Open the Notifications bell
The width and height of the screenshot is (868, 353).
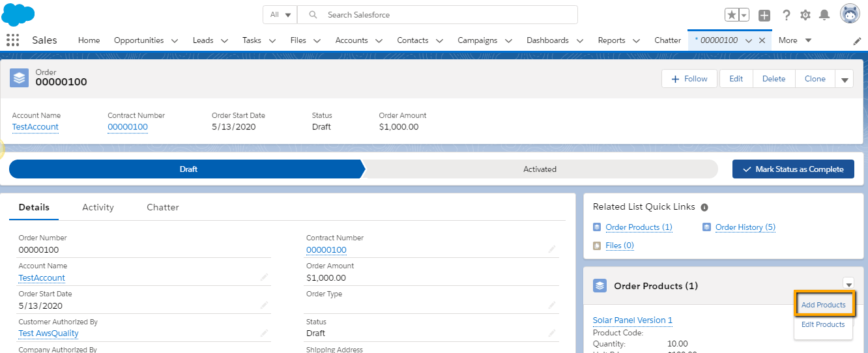click(824, 15)
